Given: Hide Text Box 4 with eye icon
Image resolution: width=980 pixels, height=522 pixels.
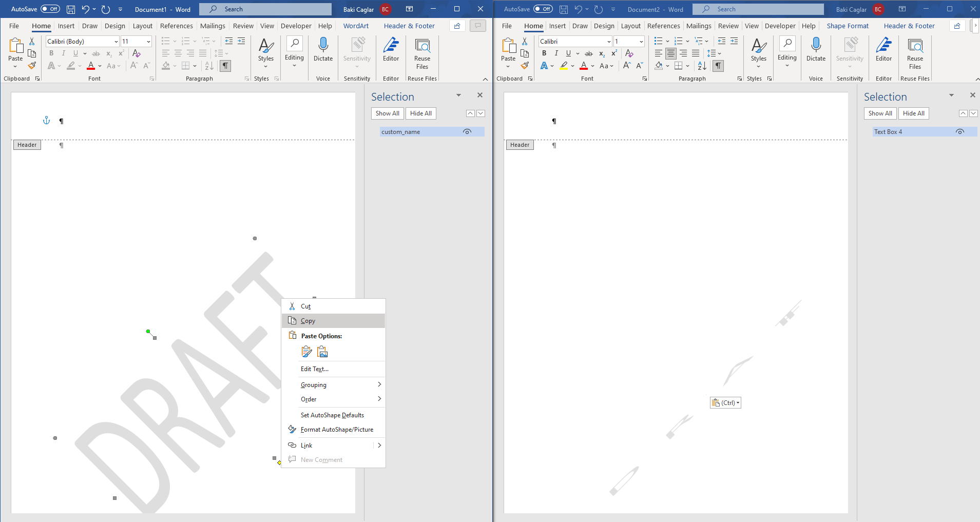Looking at the screenshot, I should (960, 132).
